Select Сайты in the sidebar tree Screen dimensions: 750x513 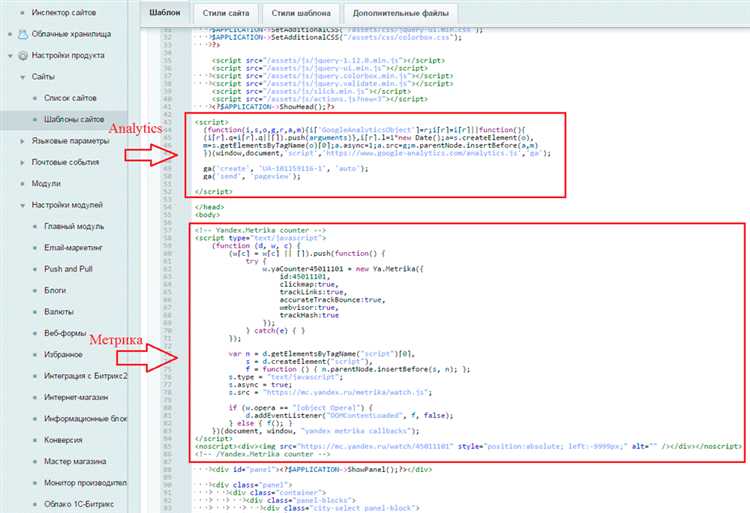coord(43,76)
